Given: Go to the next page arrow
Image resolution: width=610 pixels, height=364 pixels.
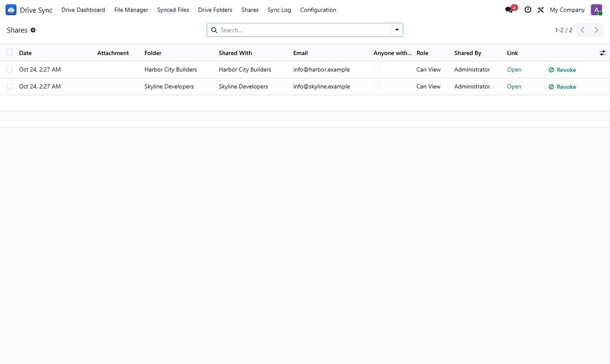Looking at the screenshot, I should [596, 30].
